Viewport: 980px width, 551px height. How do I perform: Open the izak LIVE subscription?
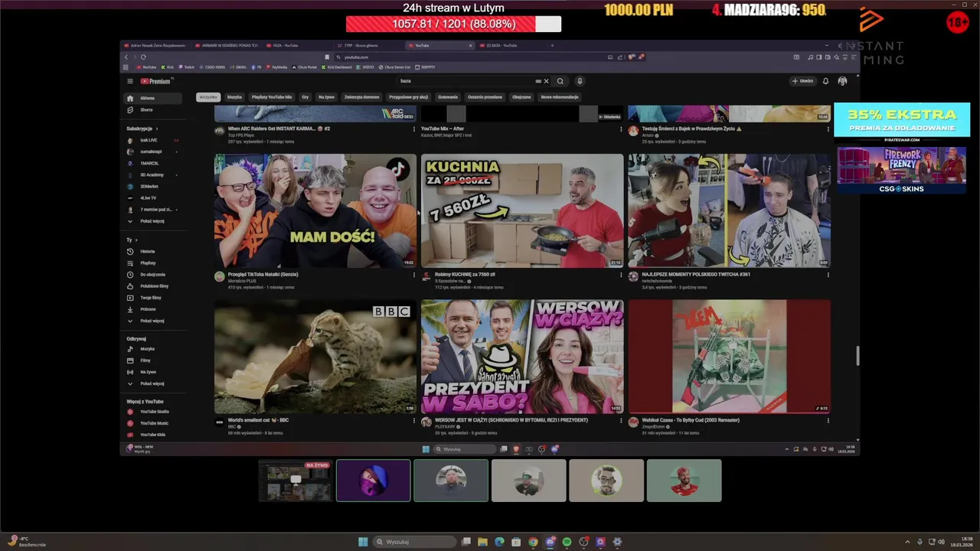(153, 140)
